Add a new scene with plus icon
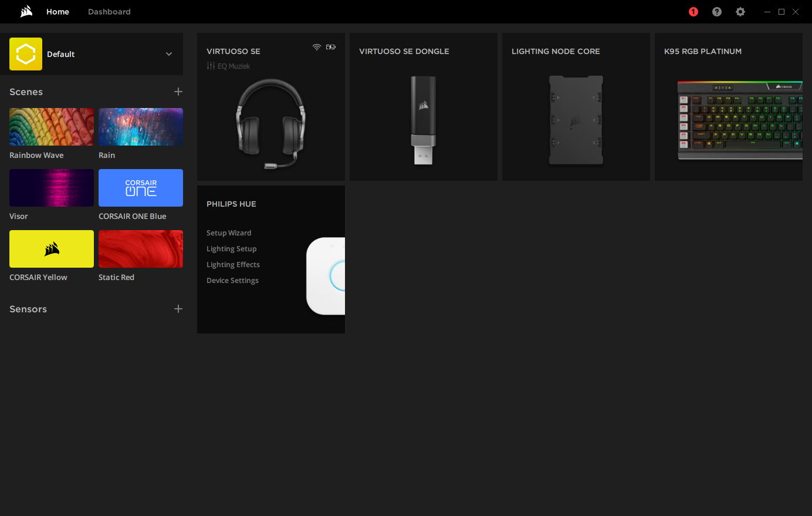The image size is (812, 516). tap(178, 92)
